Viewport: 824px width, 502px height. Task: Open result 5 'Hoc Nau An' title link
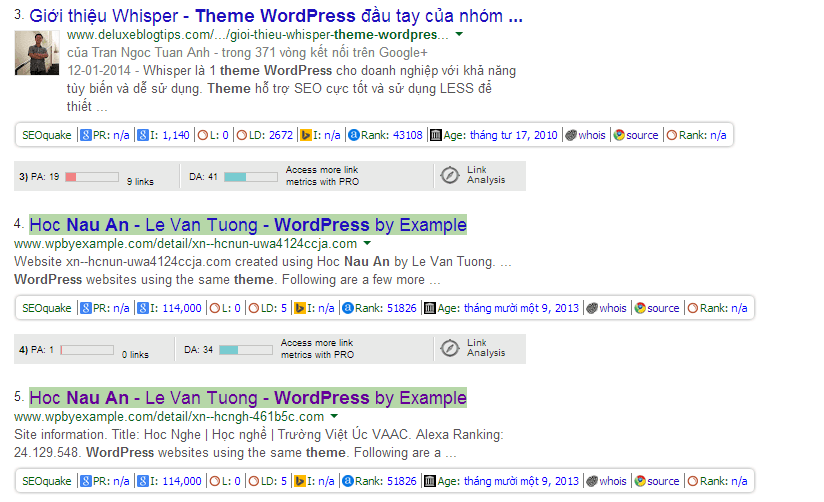(248, 398)
